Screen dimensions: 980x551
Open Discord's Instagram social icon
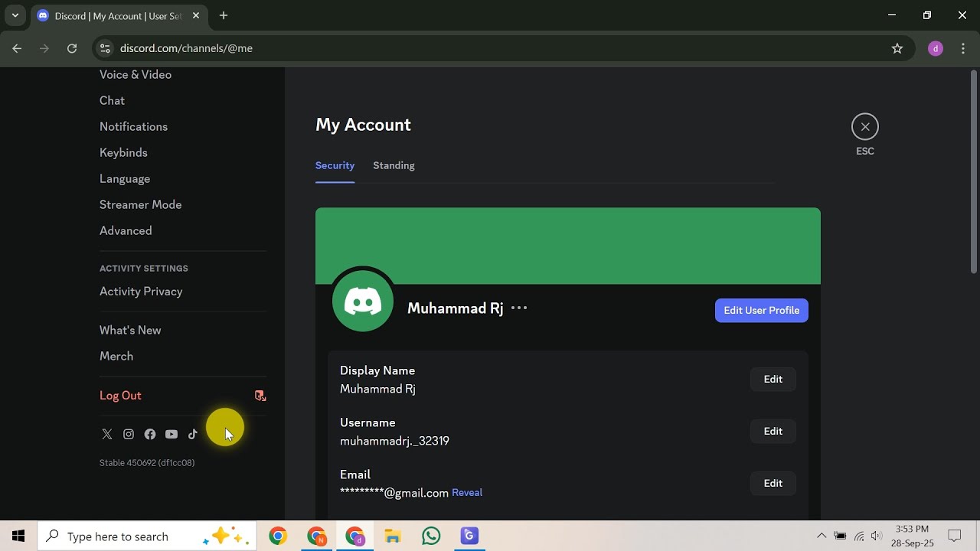[x=129, y=434]
